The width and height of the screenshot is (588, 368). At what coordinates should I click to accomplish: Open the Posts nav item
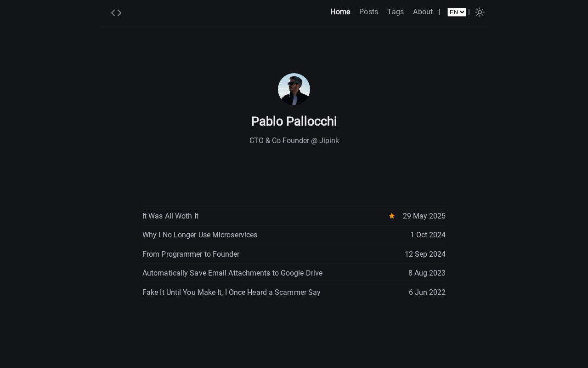coord(368,12)
